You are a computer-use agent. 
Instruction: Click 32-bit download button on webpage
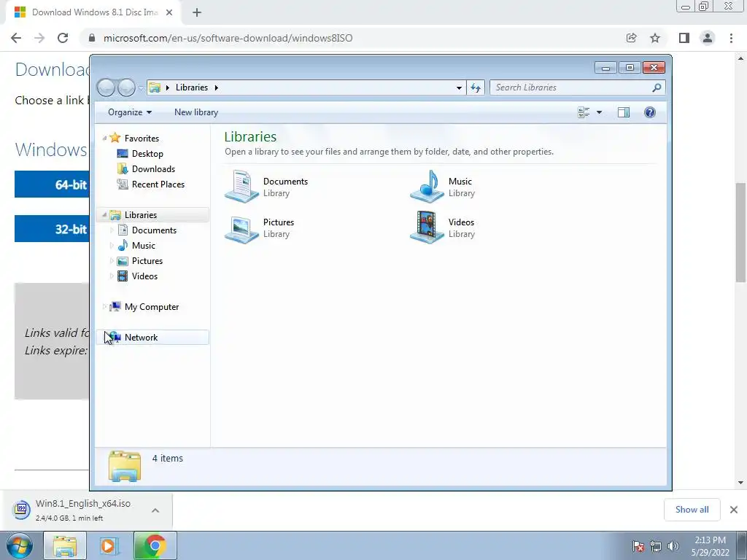(x=52, y=228)
